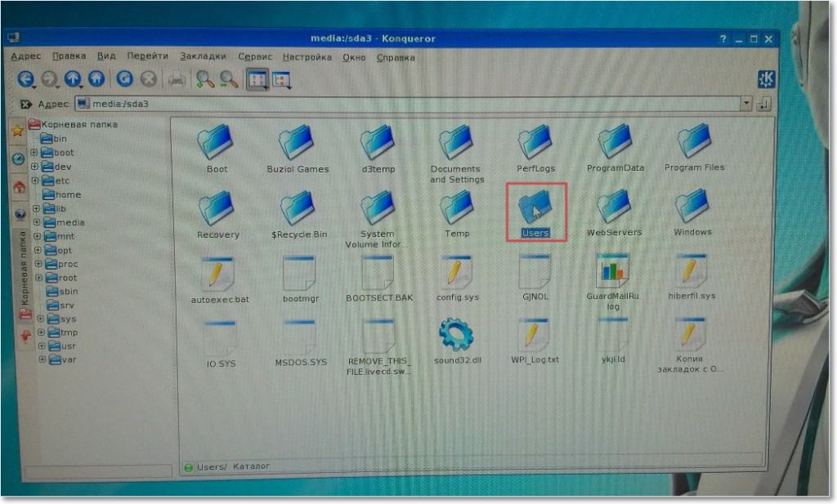This screenshot has height=504, width=837.
Task: Expand the media folder tree node
Action: pyautogui.click(x=38, y=222)
